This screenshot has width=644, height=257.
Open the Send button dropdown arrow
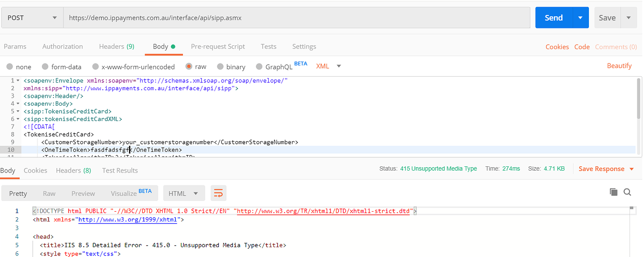pos(581,18)
